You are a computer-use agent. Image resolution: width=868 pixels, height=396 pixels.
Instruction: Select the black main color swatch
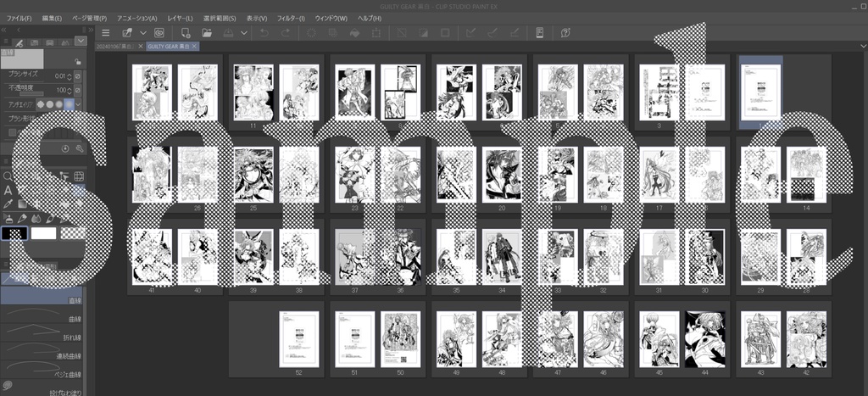click(14, 233)
